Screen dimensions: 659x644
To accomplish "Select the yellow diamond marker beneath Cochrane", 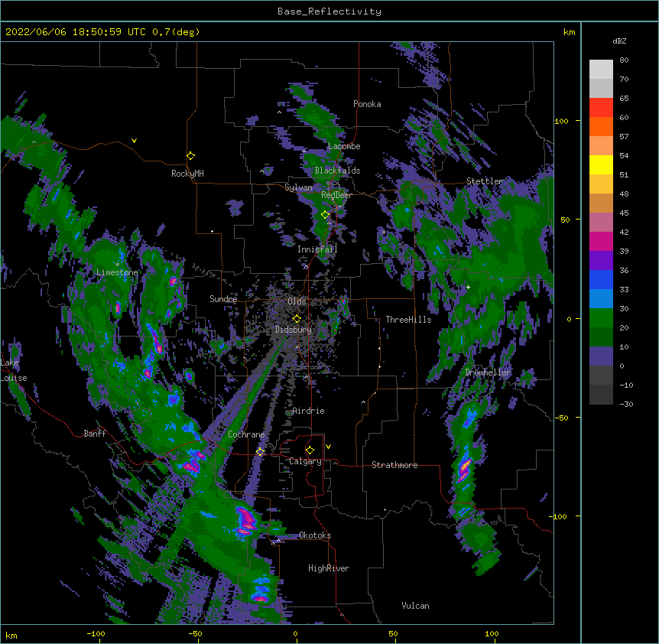I will pos(260,452).
